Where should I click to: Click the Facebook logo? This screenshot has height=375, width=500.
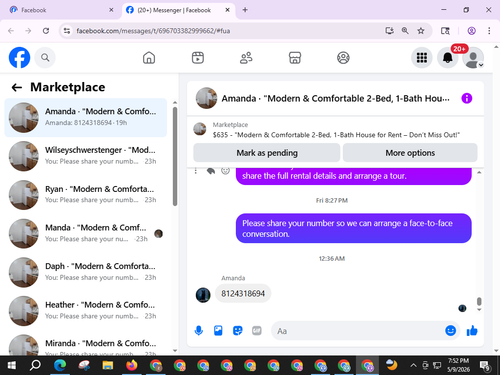19,57
